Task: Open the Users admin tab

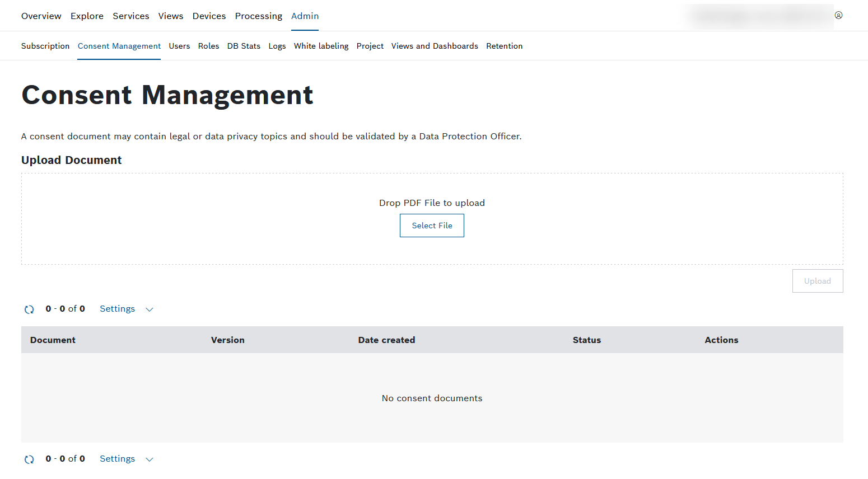Action: click(x=179, y=46)
